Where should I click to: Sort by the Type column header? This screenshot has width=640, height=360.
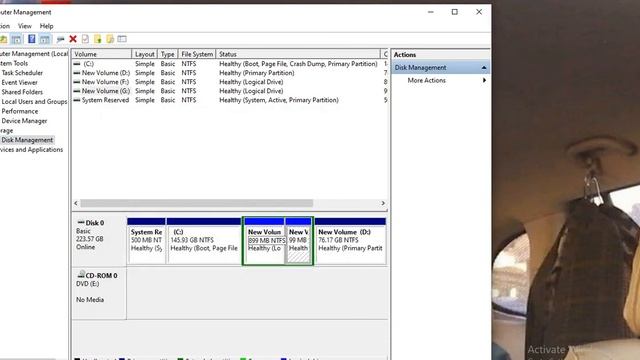tap(167, 54)
